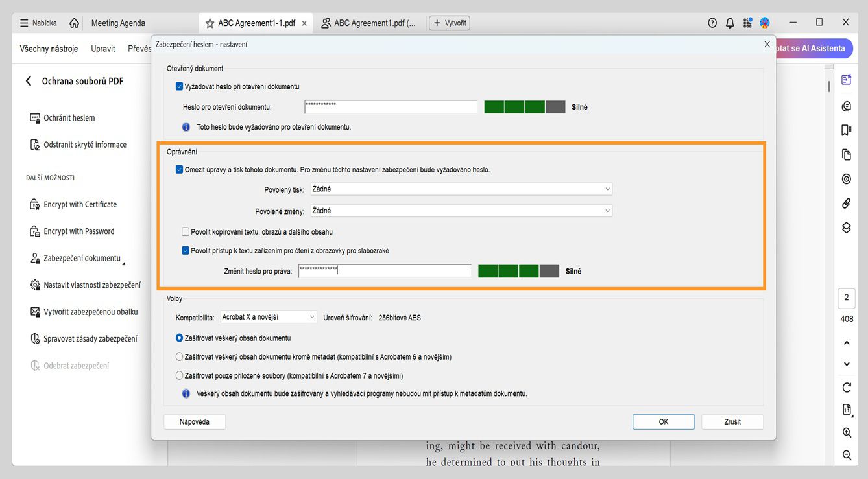Click the Vytvořit new tab button

pos(450,23)
